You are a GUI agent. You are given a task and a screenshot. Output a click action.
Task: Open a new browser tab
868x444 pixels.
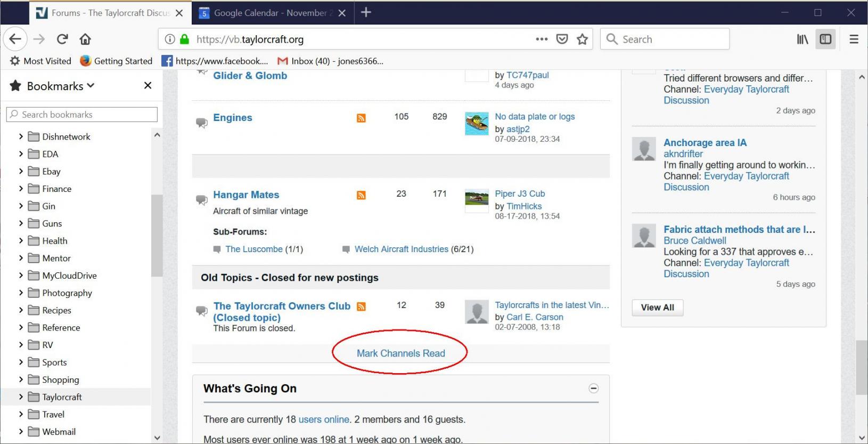pos(366,12)
